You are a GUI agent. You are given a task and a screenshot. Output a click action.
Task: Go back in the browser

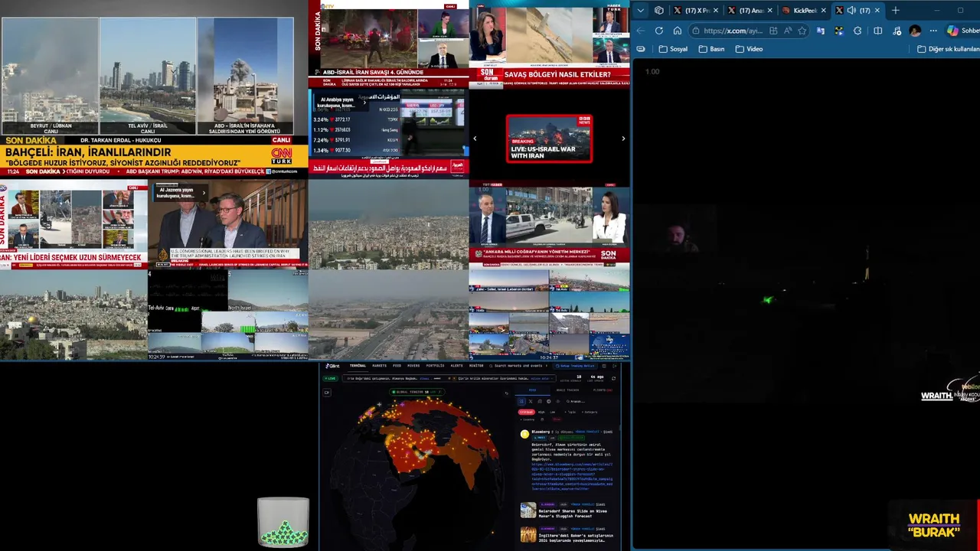[641, 31]
